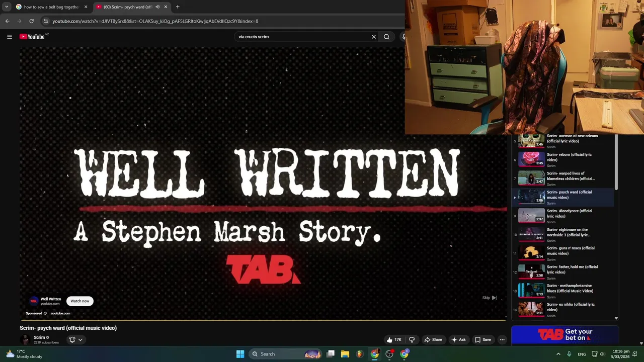The image size is (644, 362).
Task: Click the microphone tray icon
Action: [x=569, y=354]
